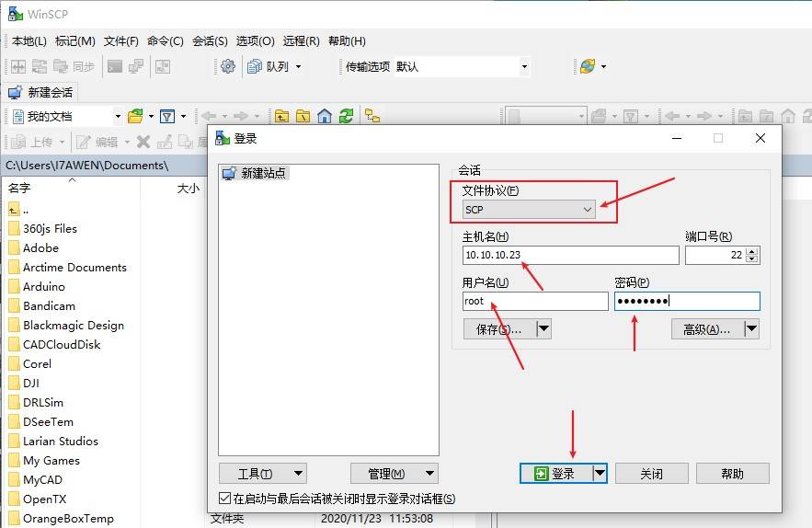Viewport: 812px width, 528px height.
Task: Click the 用户名 field containing root
Action: pyautogui.click(x=535, y=301)
